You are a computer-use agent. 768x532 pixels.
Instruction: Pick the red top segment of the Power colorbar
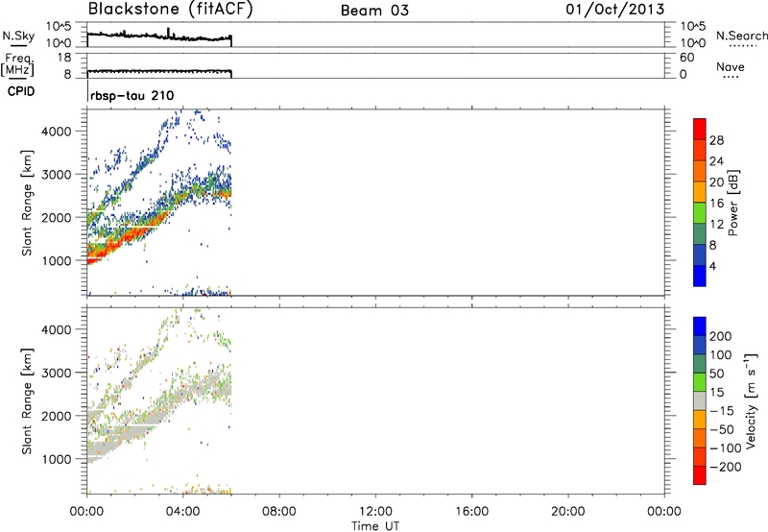(x=700, y=129)
